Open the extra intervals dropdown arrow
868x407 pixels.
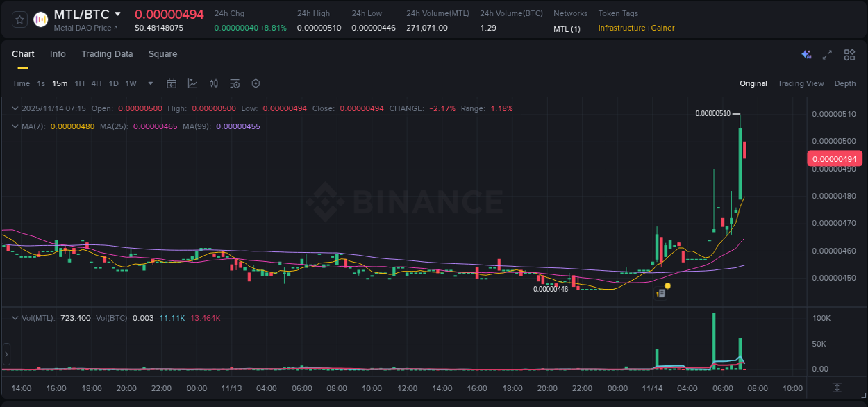click(x=150, y=83)
